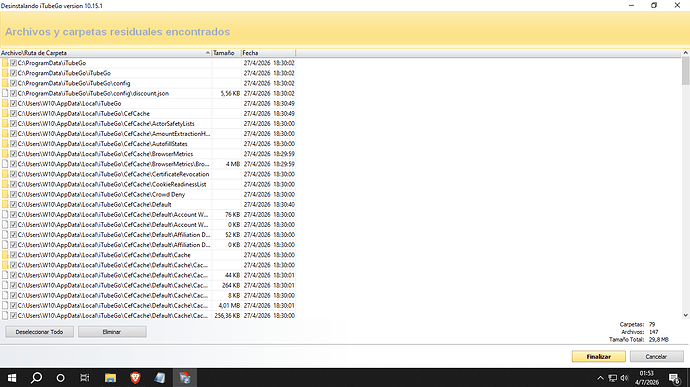This screenshot has height=387, width=690.
Task: Click the list scroll-down arrow
Action: tap(686, 315)
